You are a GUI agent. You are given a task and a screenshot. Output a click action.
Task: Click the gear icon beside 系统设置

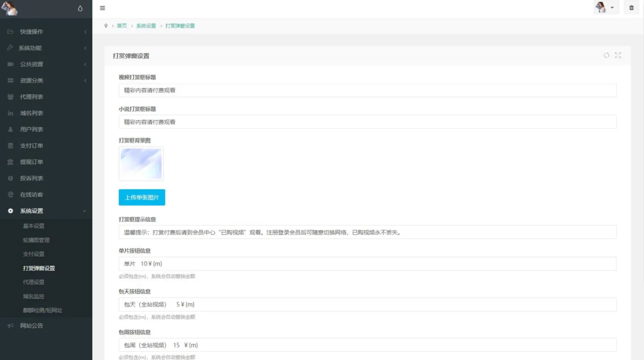tap(10, 211)
